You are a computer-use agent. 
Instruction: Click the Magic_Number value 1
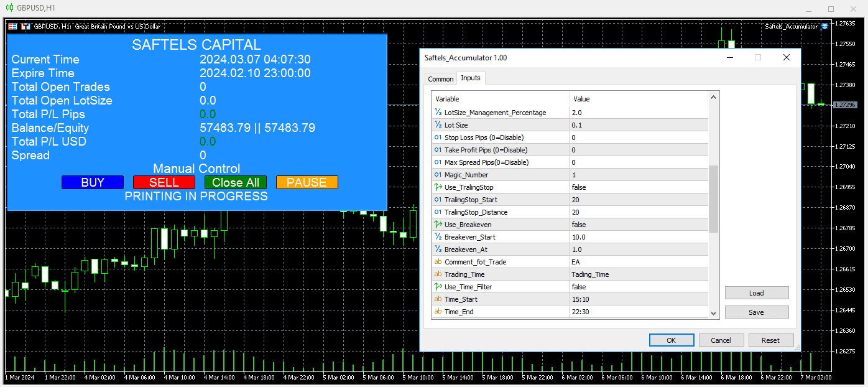pos(639,175)
